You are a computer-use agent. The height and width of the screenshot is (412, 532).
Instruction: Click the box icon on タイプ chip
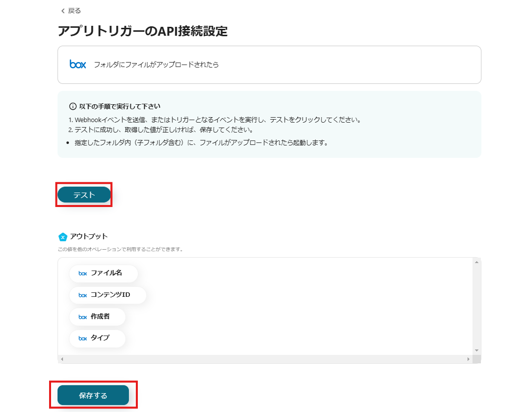coord(83,339)
